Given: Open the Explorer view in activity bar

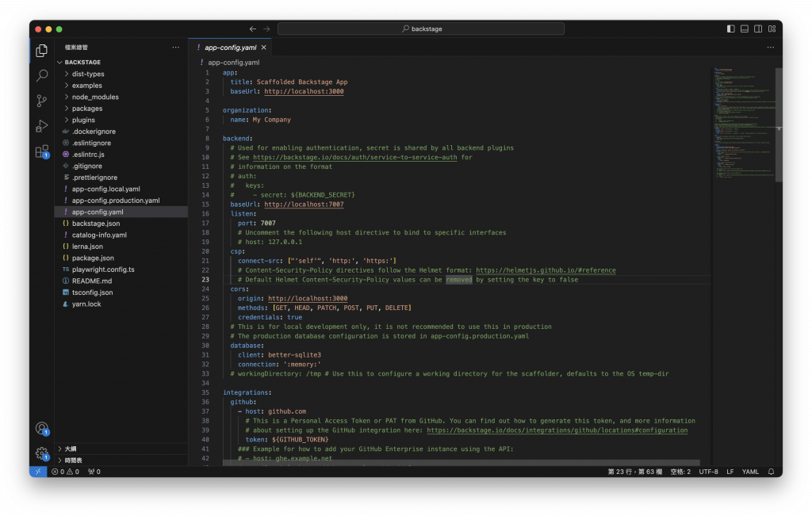Looking at the screenshot, I should tap(42, 50).
